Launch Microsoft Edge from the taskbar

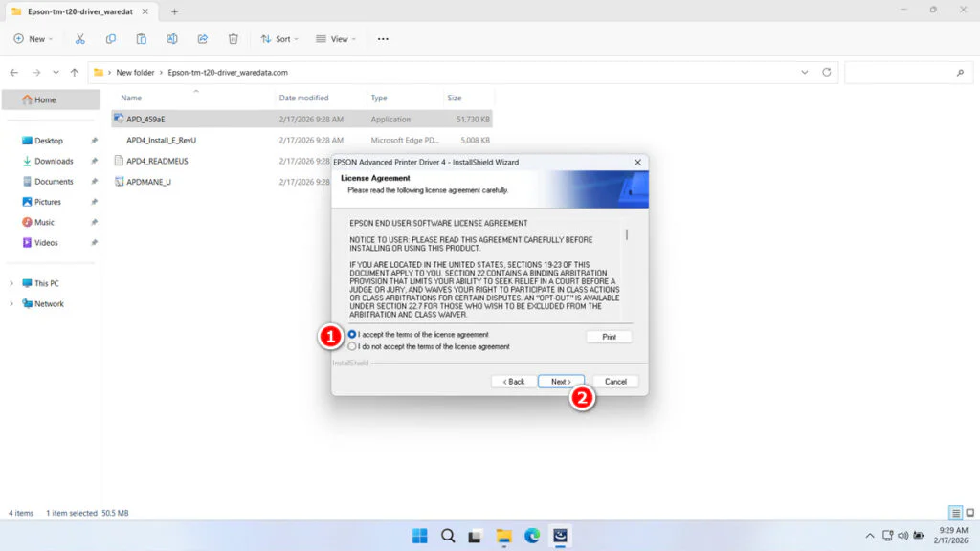(x=532, y=536)
